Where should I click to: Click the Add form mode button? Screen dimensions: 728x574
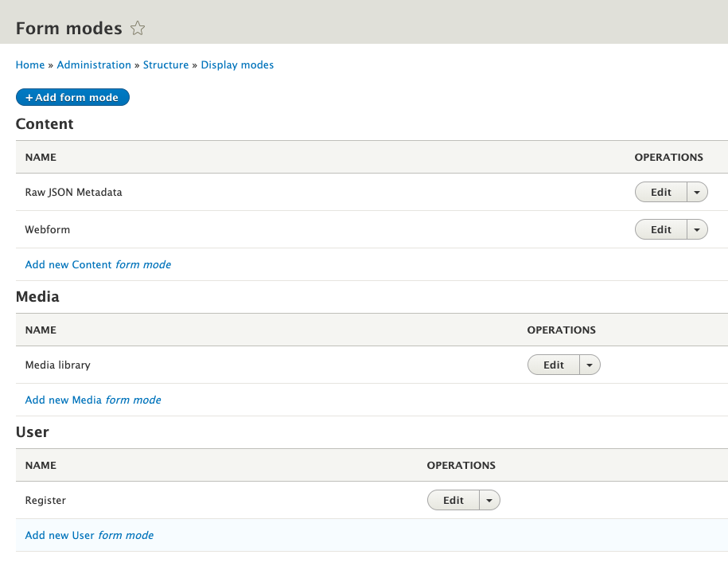pyautogui.click(x=72, y=97)
